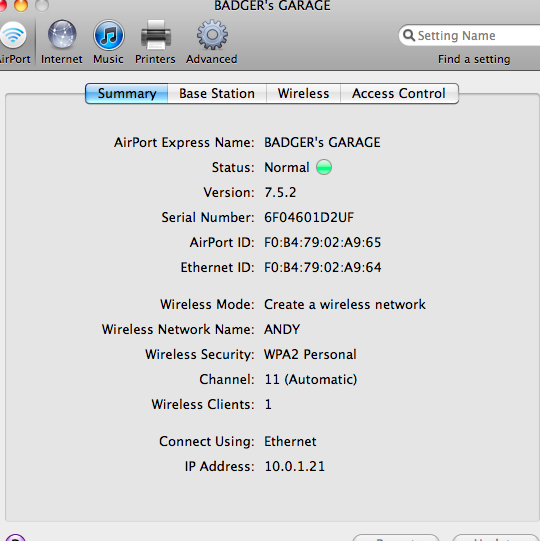Click the serial number 6F04601D2UF
Image resolution: width=540 pixels, height=541 pixels.
click(x=309, y=217)
